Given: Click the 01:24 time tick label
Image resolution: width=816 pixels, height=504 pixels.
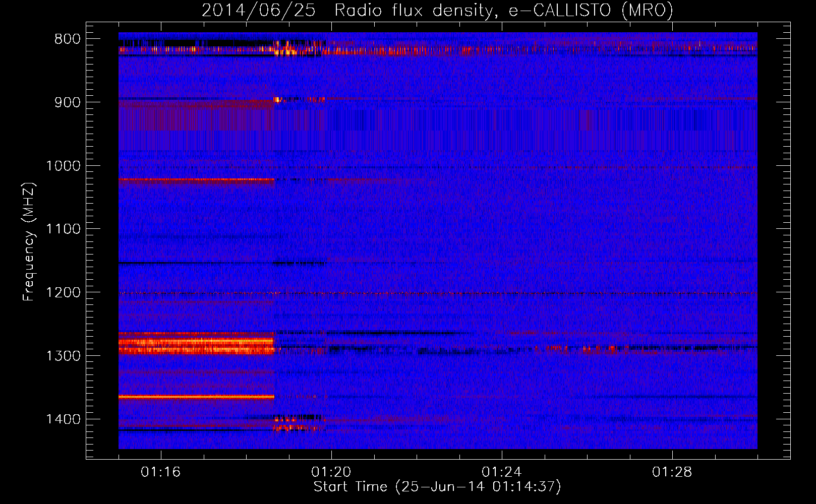Looking at the screenshot, I should pos(502,472).
